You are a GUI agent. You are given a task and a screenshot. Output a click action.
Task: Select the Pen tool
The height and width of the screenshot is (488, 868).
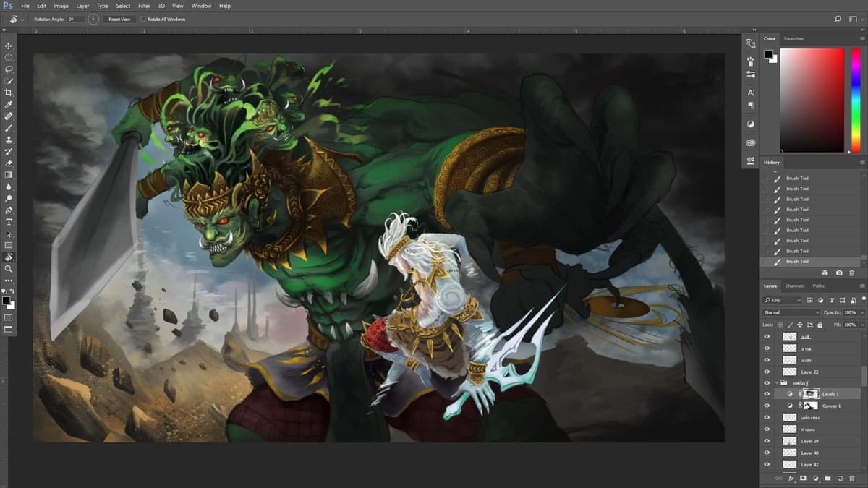(x=9, y=210)
